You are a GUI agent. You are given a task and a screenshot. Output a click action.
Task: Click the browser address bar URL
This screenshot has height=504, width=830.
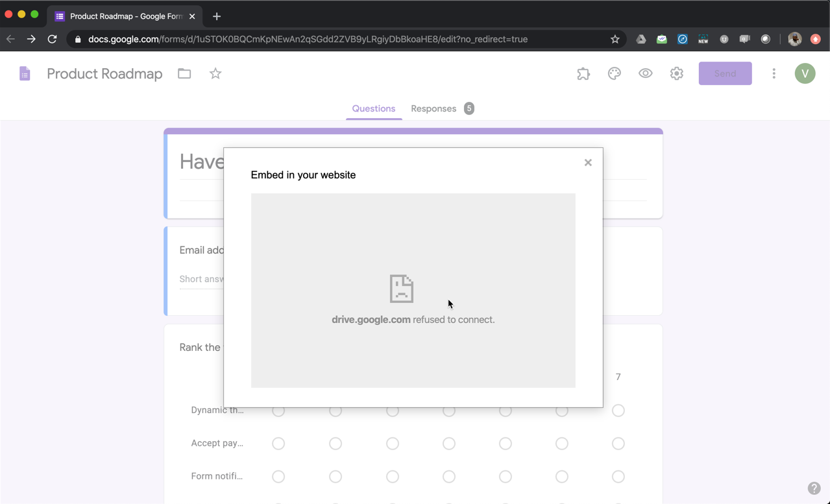tap(308, 40)
